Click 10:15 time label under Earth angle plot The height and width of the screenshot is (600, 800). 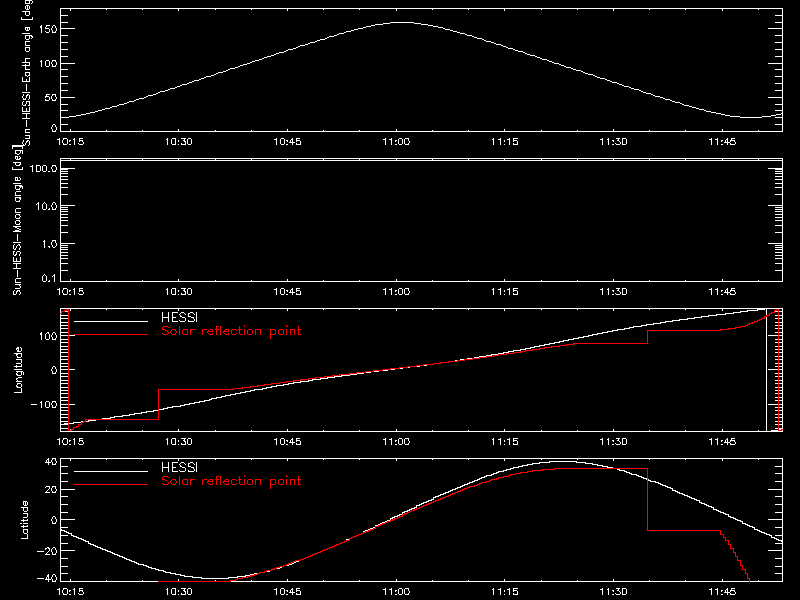click(x=70, y=141)
